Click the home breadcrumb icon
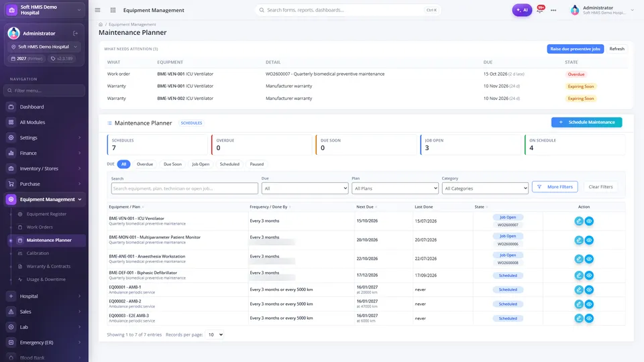Image resolution: width=644 pixels, height=362 pixels. 101,25
